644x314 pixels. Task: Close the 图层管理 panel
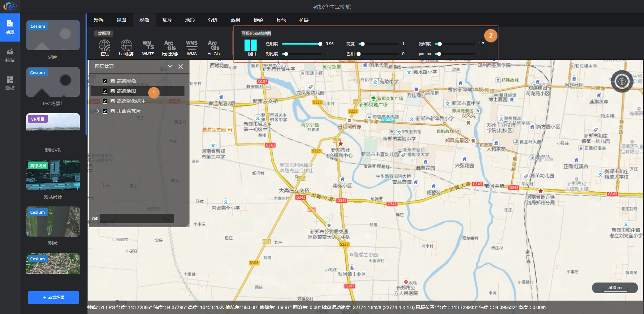pyautogui.click(x=180, y=66)
